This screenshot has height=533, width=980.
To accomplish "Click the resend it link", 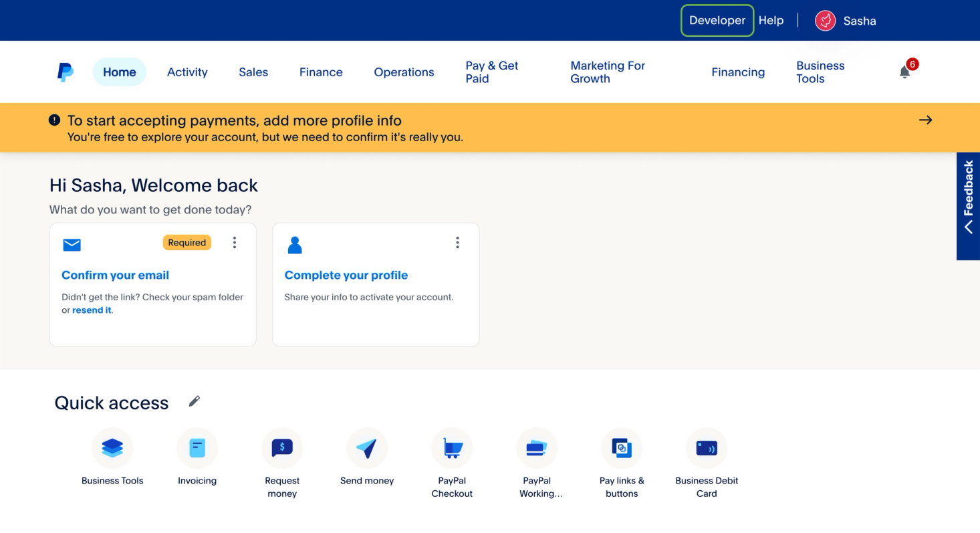I will (92, 310).
